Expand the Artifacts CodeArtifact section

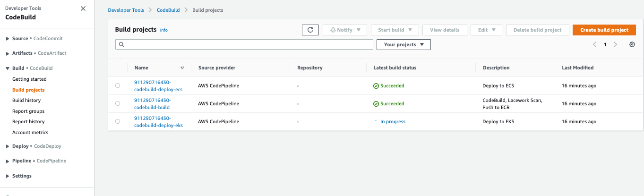click(x=8, y=53)
